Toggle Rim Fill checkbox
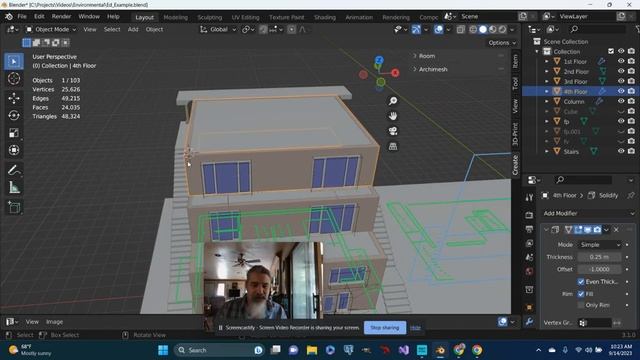 click(x=581, y=294)
